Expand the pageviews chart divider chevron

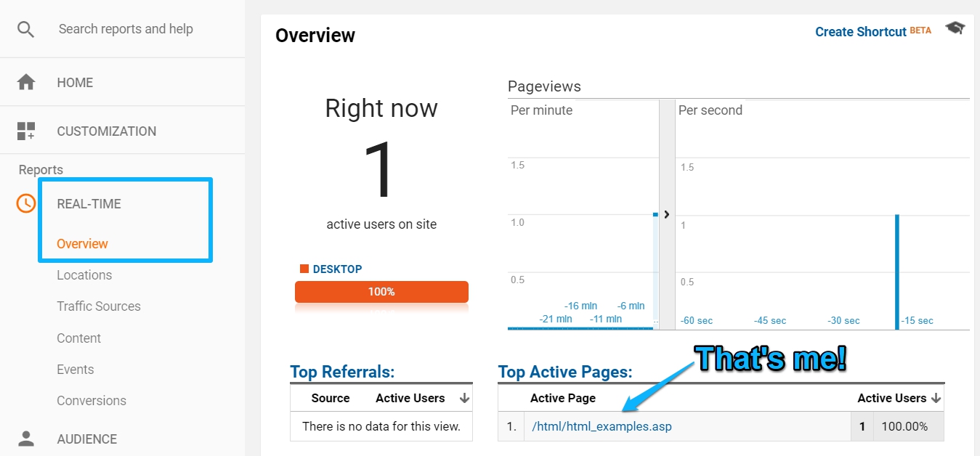pos(666,214)
